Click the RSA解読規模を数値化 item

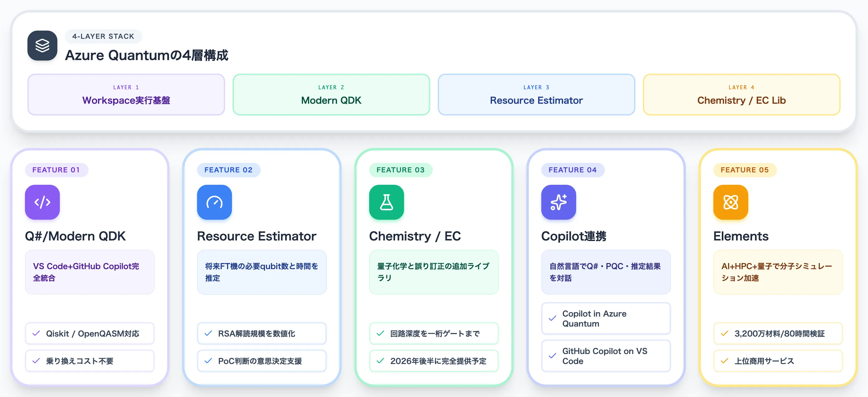(262, 333)
